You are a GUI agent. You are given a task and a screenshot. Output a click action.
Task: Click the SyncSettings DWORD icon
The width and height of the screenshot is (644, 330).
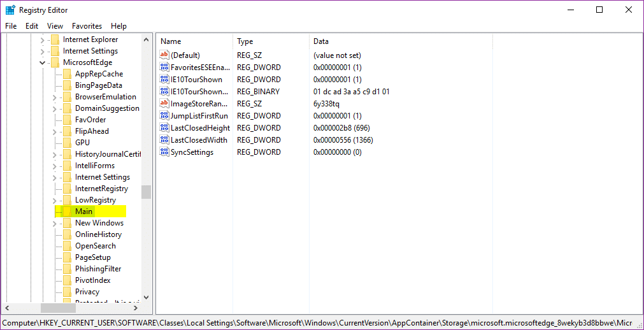164,152
